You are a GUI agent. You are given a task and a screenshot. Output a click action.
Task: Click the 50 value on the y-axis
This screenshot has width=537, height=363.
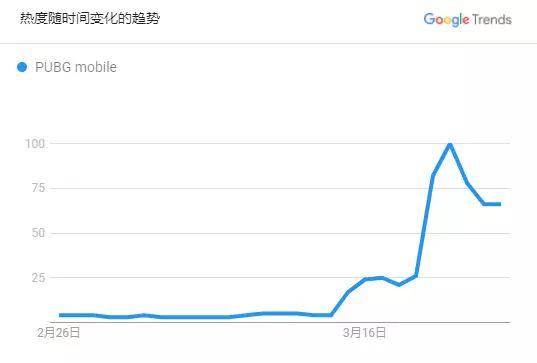[x=38, y=233]
